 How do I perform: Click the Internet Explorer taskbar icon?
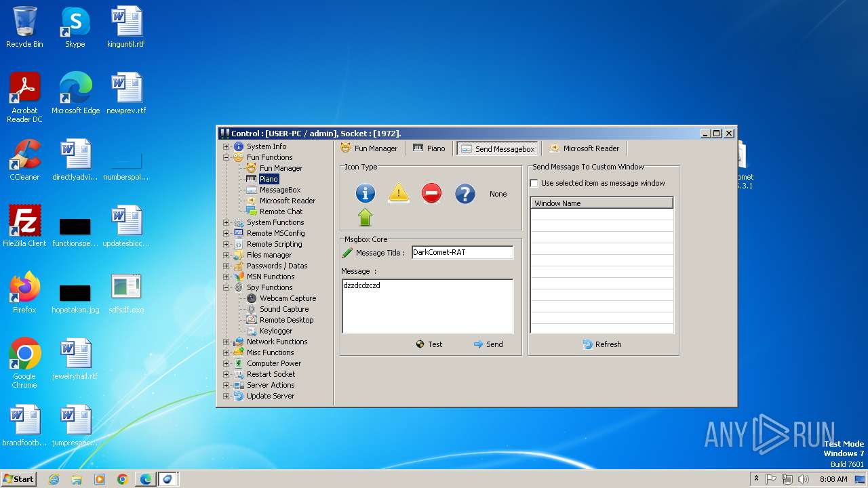tap(54, 479)
